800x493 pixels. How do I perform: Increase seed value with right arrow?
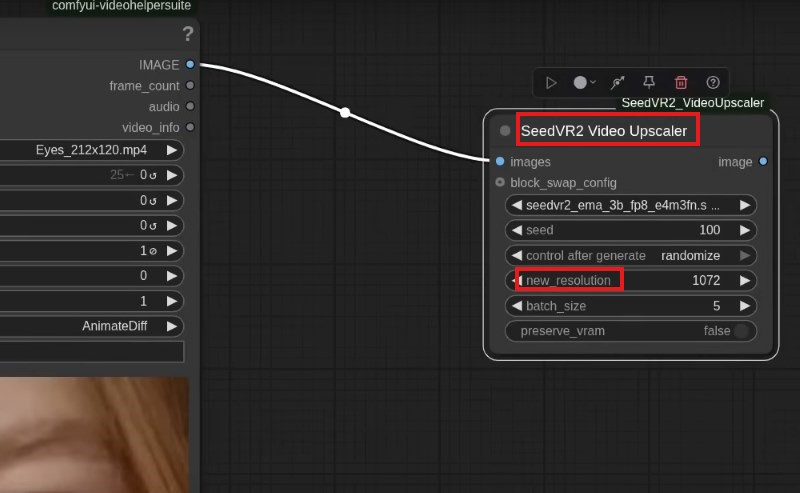coord(744,230)
